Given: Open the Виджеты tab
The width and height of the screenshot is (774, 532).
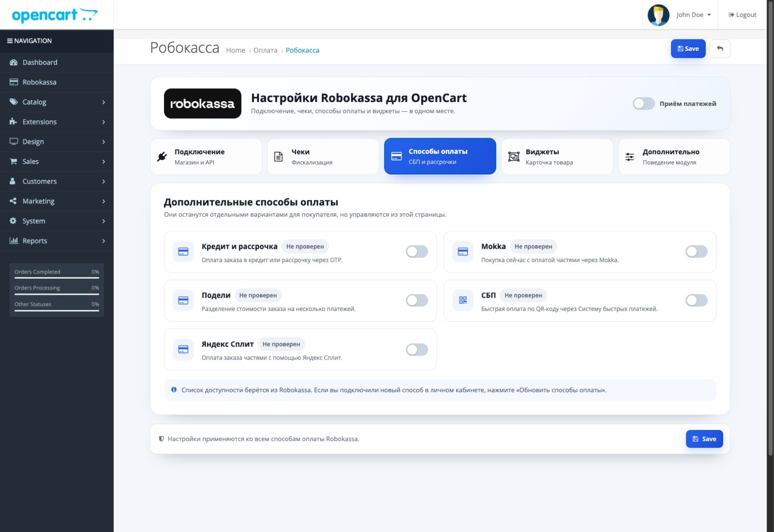Looking at the screenshot, I should (557, 157).
